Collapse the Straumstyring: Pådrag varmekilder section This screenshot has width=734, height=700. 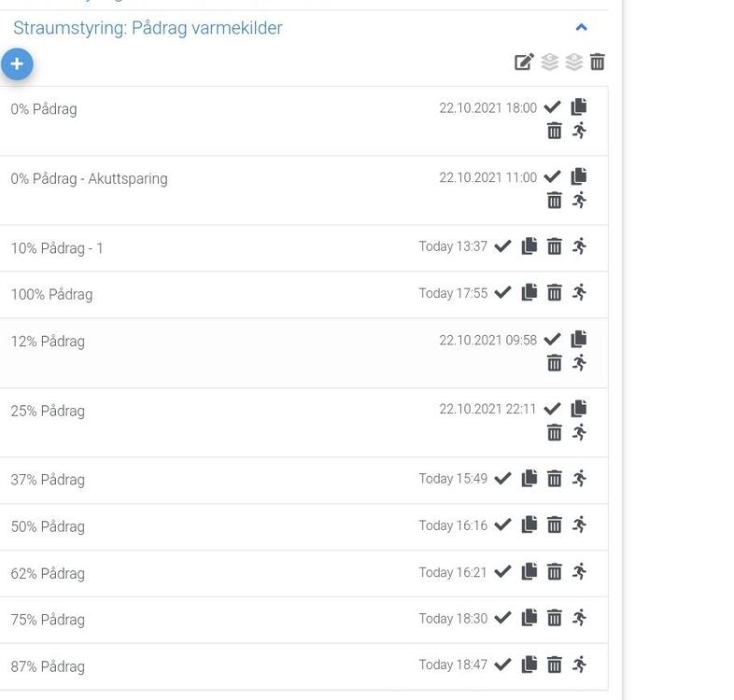click(x=581, y=28)
